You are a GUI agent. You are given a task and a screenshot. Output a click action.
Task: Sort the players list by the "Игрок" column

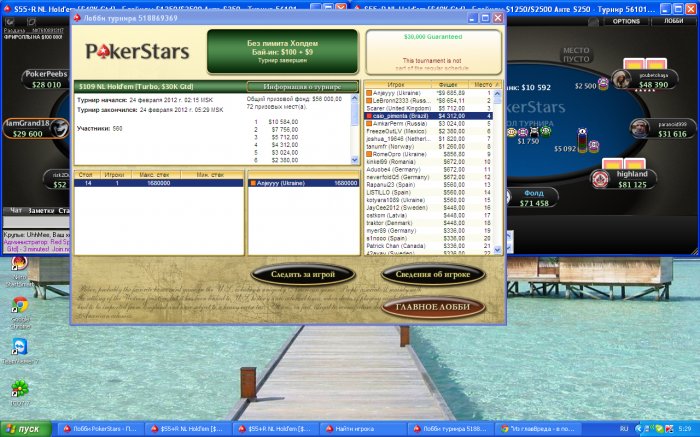click(398, 84)
